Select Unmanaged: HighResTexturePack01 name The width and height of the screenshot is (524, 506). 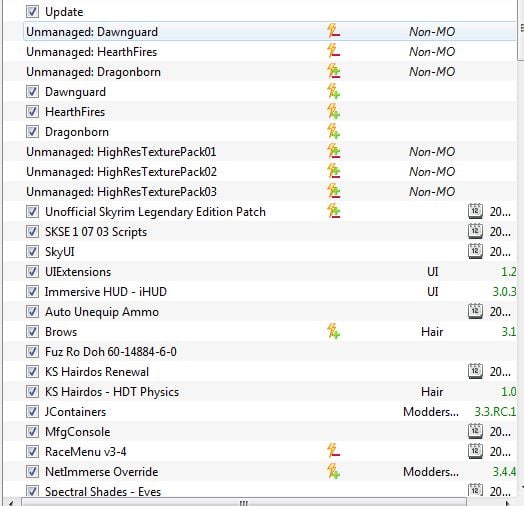(121, 152)
